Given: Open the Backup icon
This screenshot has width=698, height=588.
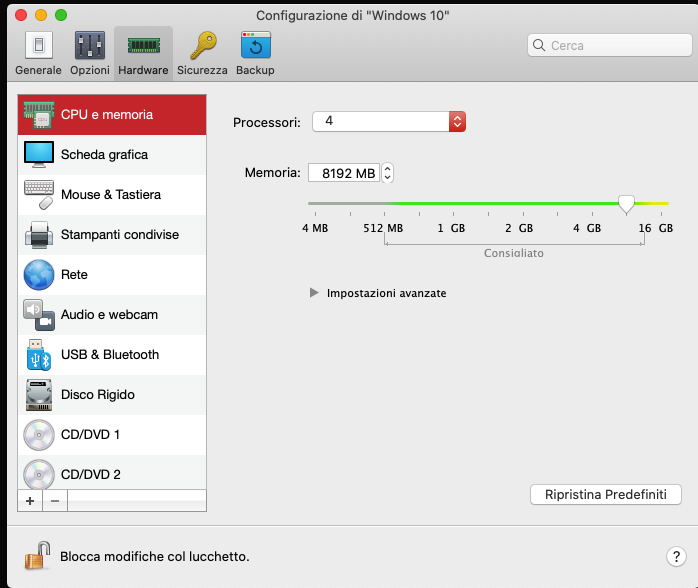Looking at the screenshot, I should 256,45.
